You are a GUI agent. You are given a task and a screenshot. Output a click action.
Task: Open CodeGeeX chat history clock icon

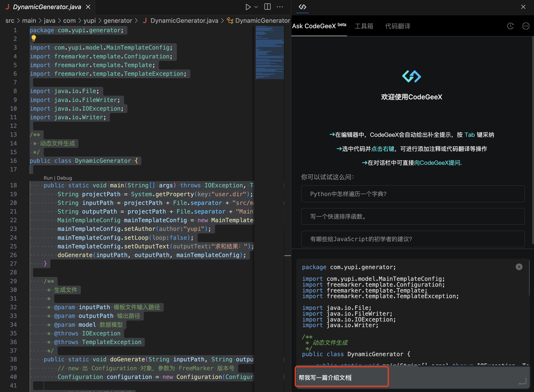pos(510,26)
